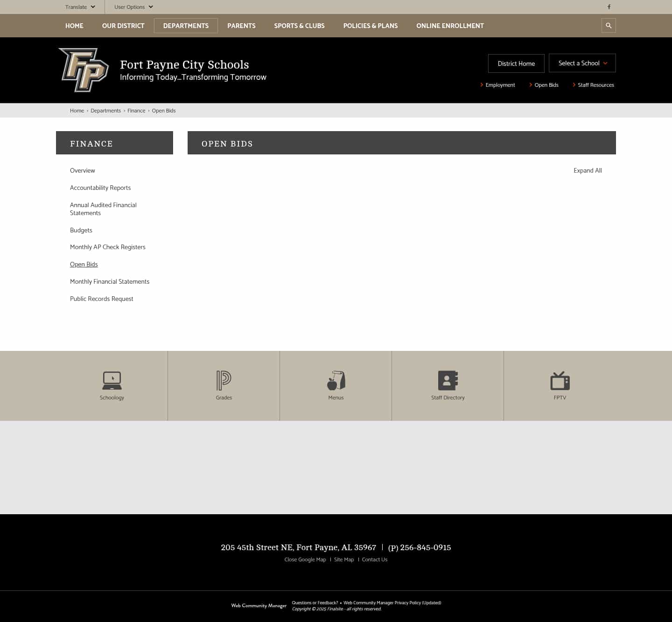This screenshot has height=622, width=672.
Task: Open the Sports & Clubs menu
Action: coord(299,26)
